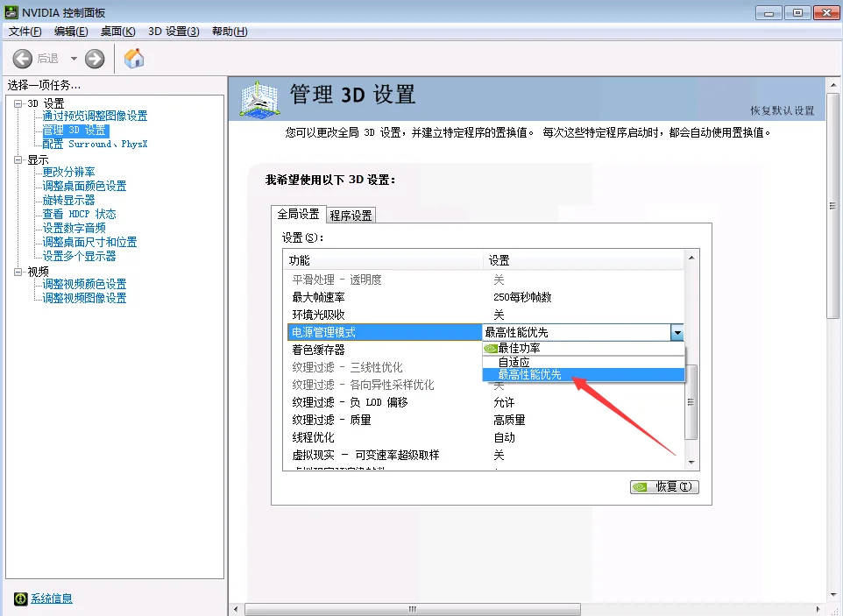
Task: Open the 桌面(K) menu
Action: (x=117, y=32)
